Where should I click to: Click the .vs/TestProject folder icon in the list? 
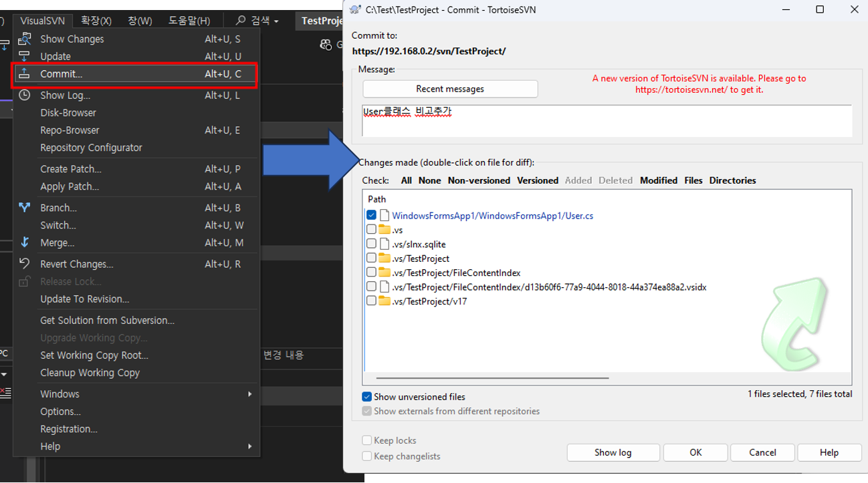coord(385,258)
